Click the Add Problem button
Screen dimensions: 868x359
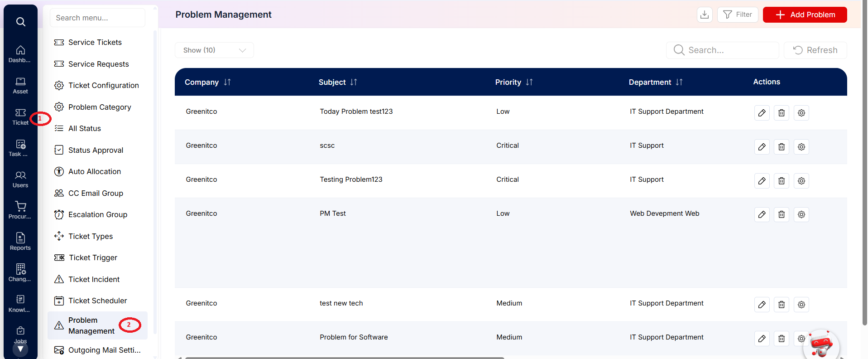click(x=805, y=15)
